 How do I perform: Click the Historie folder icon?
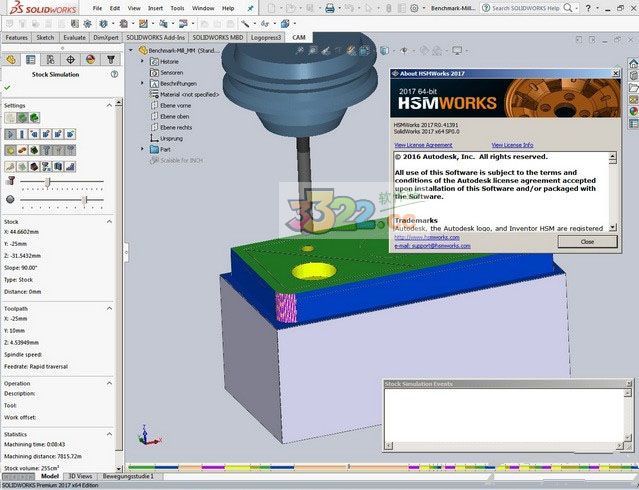154,62
